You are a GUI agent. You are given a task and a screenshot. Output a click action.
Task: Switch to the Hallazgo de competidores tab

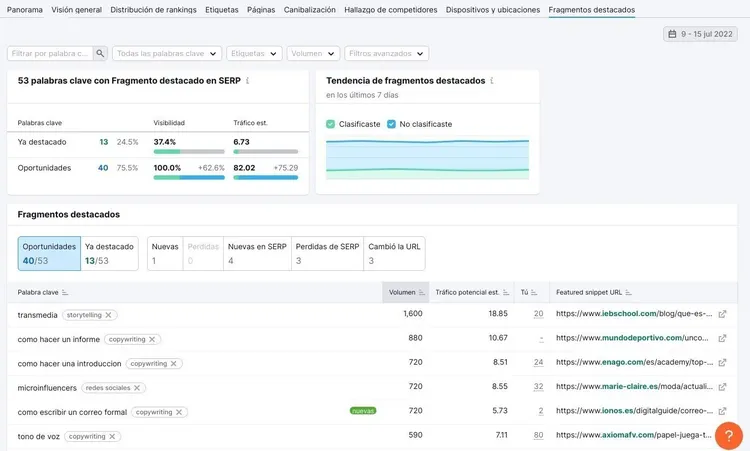pyautogui.click(x=391, y=10)
